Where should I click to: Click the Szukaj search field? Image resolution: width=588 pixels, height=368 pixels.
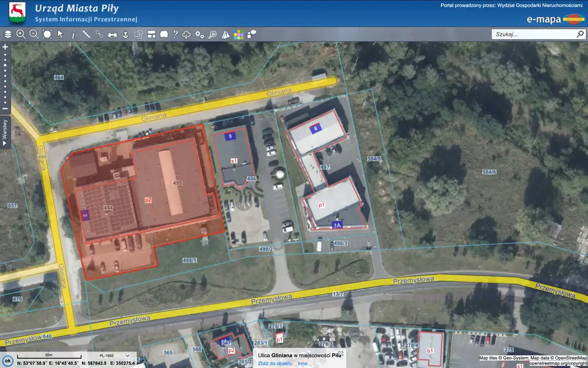click(x=533, y=34)
